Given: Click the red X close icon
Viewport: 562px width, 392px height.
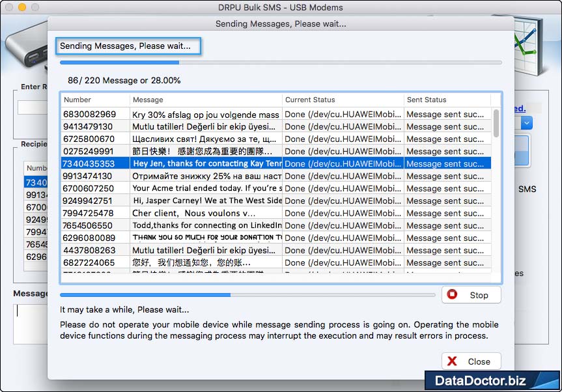Looking at the screenshot, I should click(x=452, y=361).
